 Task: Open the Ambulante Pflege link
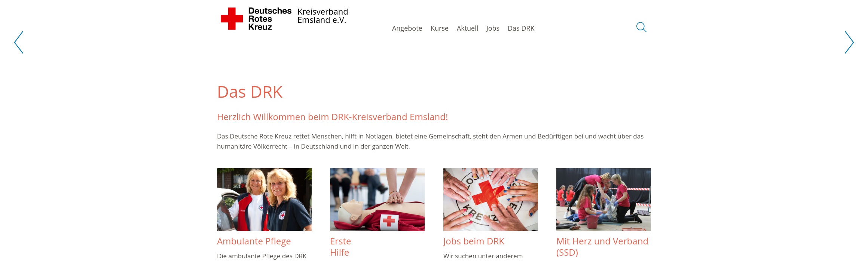[254, 241]
